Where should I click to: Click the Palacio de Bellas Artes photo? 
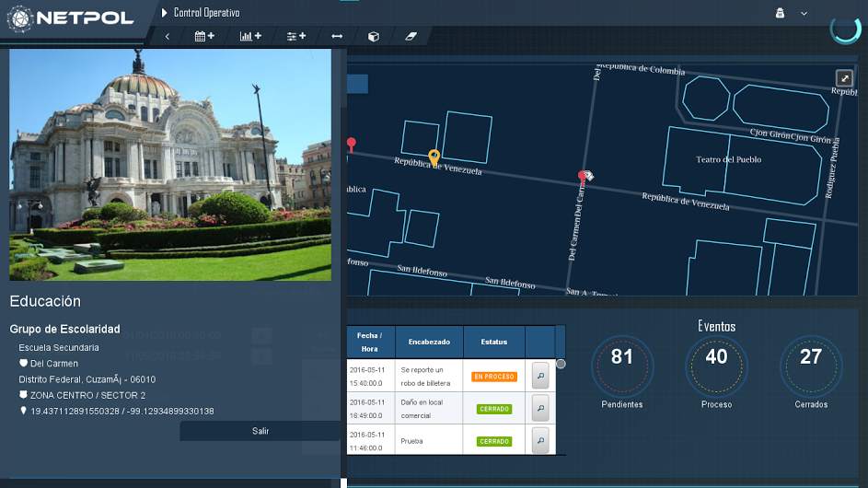click(170, 165)
